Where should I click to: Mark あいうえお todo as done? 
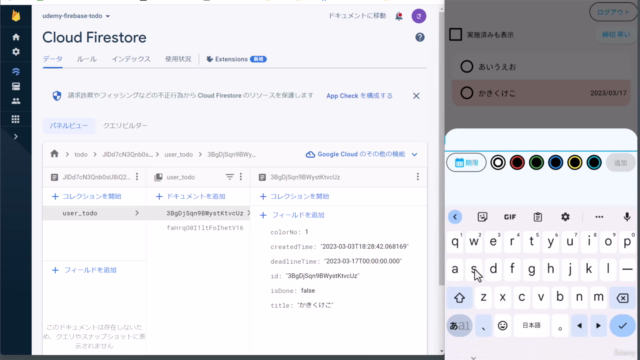[x=467, y=67]
